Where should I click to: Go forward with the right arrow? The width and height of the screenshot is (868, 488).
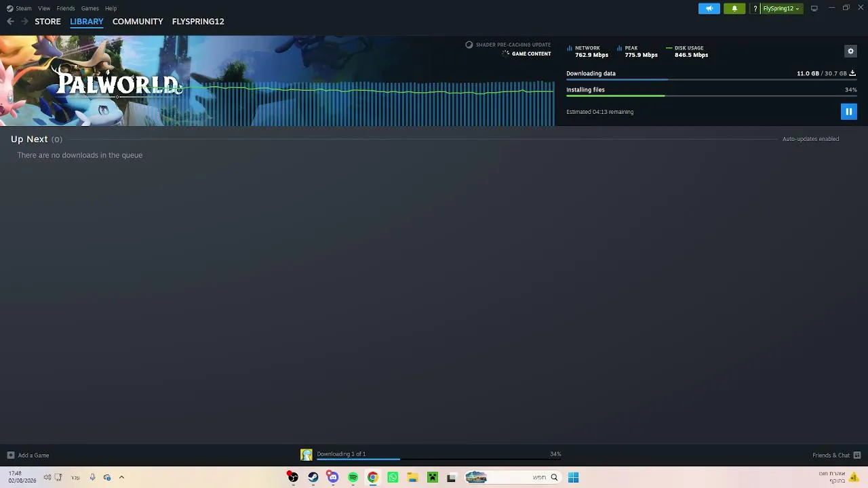click(x=24, y=22)
